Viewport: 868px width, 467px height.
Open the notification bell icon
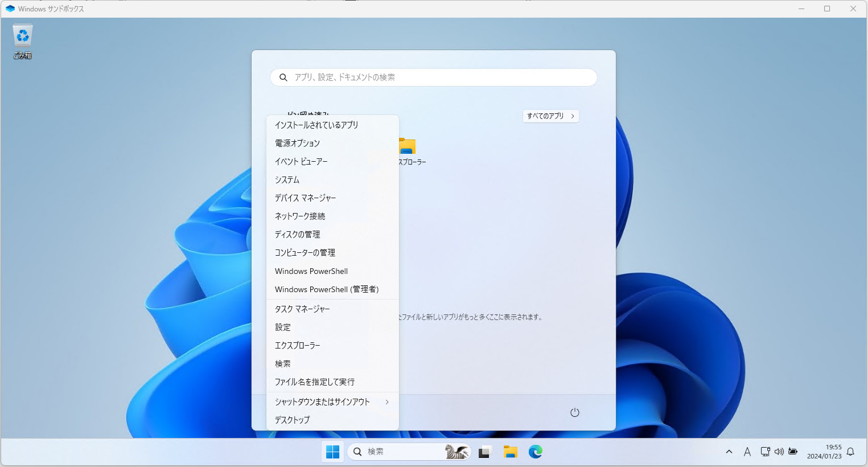(x=851, y=452)
